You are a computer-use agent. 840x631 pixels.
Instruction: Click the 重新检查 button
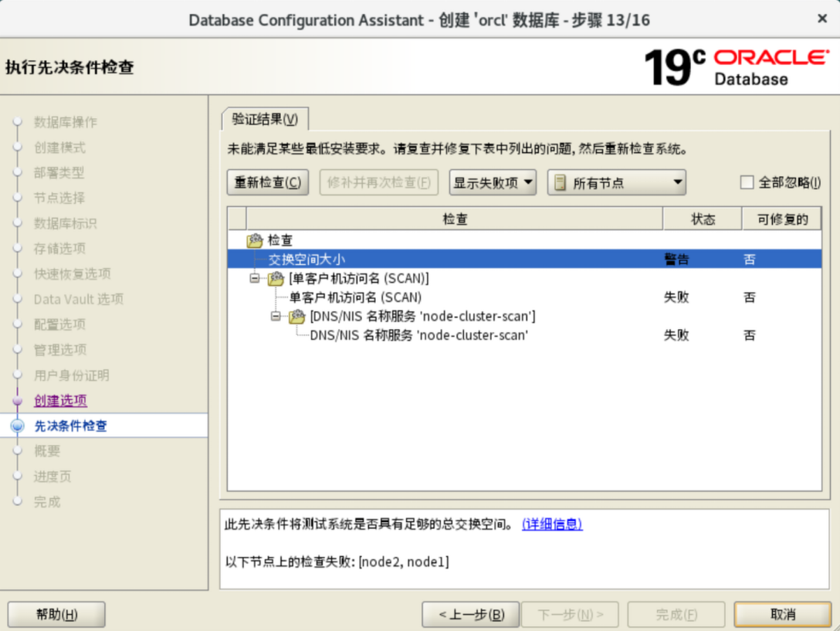click(x=268, y=183)
